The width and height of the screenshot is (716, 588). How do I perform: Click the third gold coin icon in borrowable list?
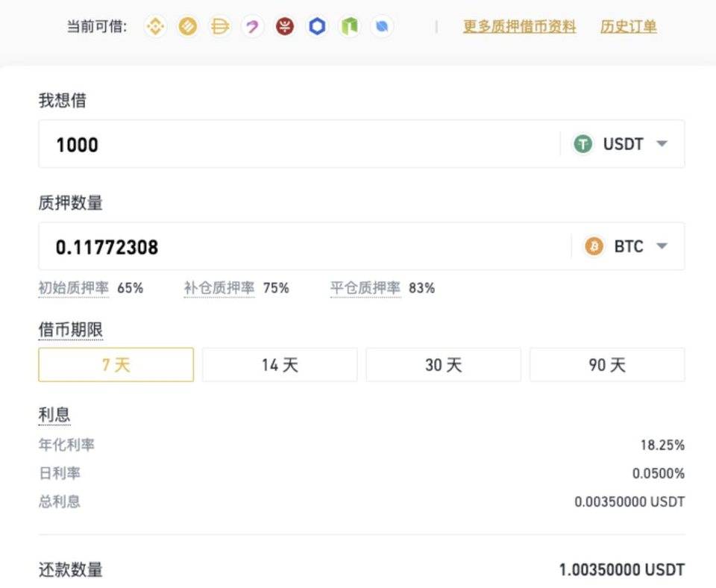[219, 26]
